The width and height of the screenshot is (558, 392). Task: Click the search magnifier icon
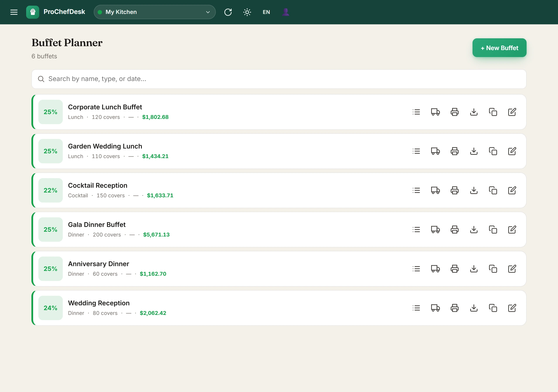(41, 79)
